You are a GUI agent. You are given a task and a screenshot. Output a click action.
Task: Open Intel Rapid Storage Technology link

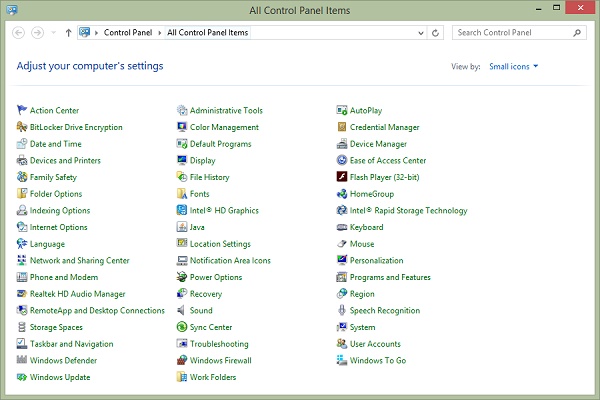[409, 210]
